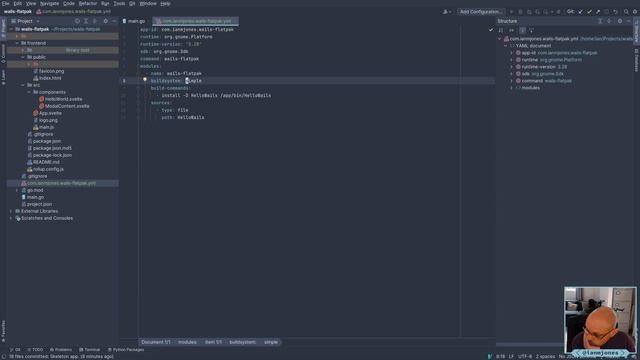The width and height of the screenshot is (640, 360).
Task: Select HelloWorld.svelte file
Action: [x=60, y=99]
